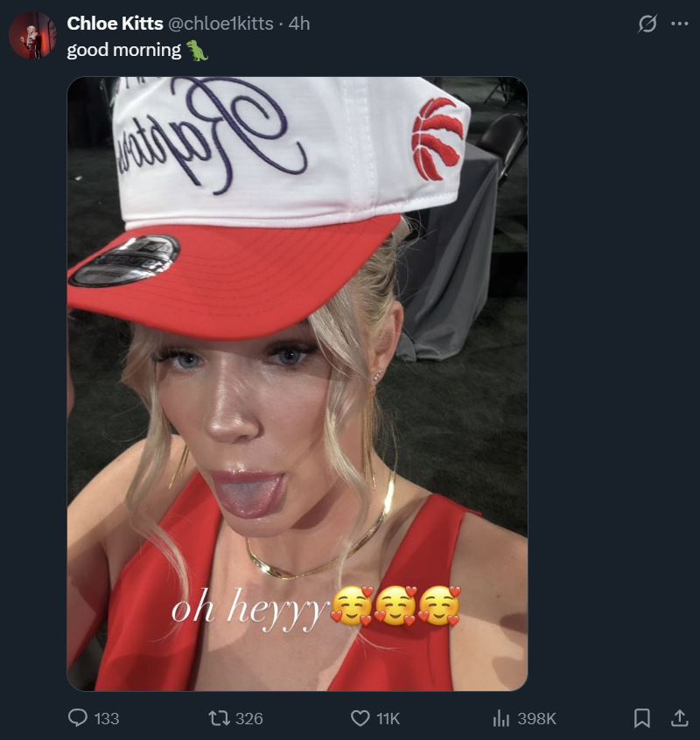Click the Grok explain post icon
This screenshot has height=740, width=700.
coord(647,24)
